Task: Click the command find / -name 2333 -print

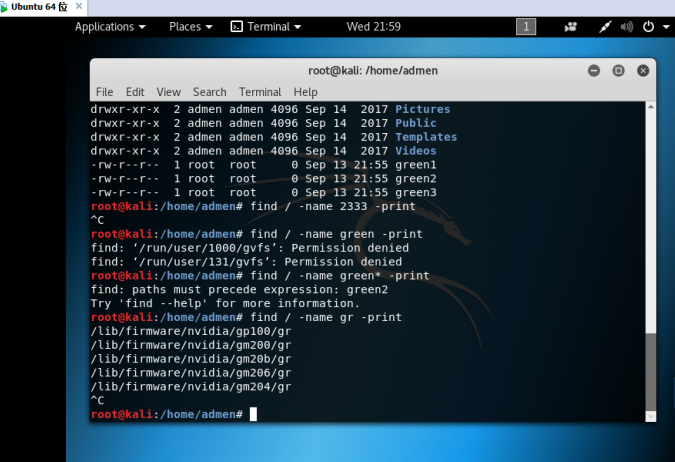Action: point(333,206)
